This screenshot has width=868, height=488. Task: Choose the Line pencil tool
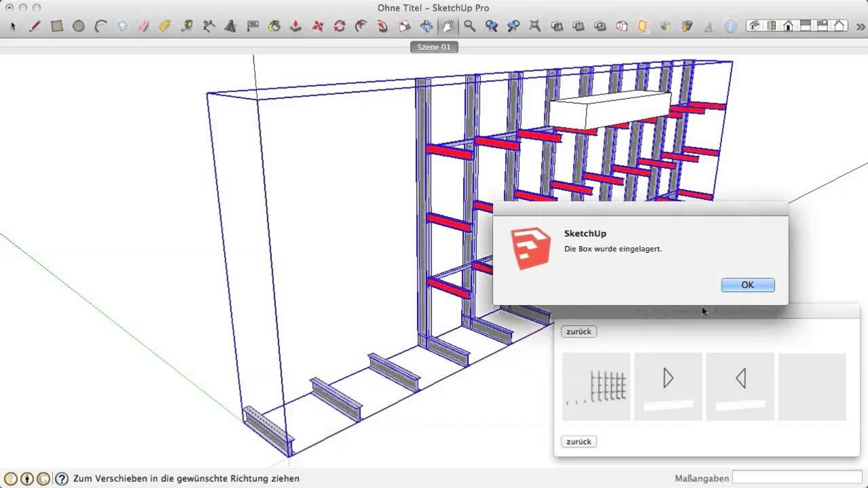point(35,26)
